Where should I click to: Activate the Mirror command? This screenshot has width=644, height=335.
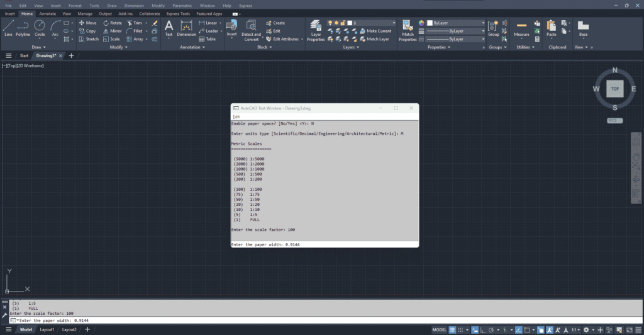click(x=112, y=31)
